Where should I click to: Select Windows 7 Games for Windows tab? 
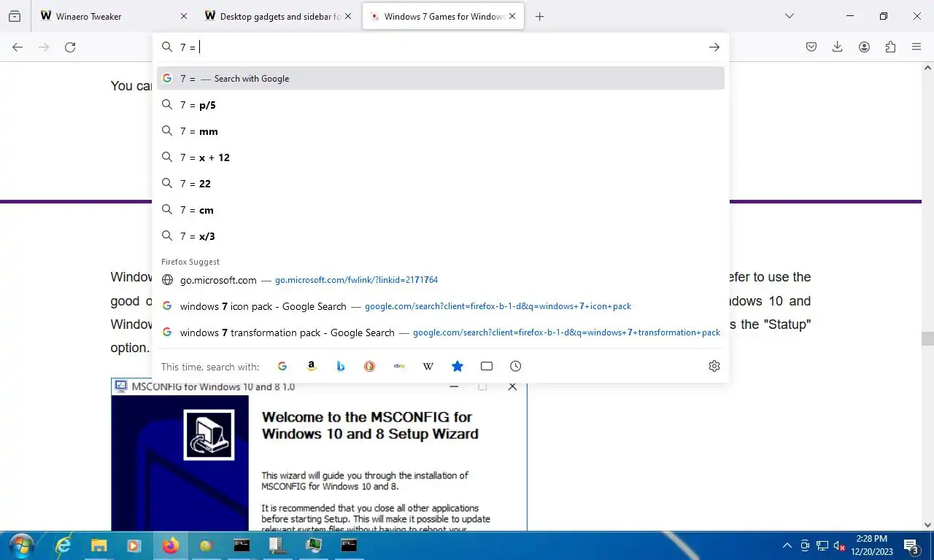(x=443, y=16)
